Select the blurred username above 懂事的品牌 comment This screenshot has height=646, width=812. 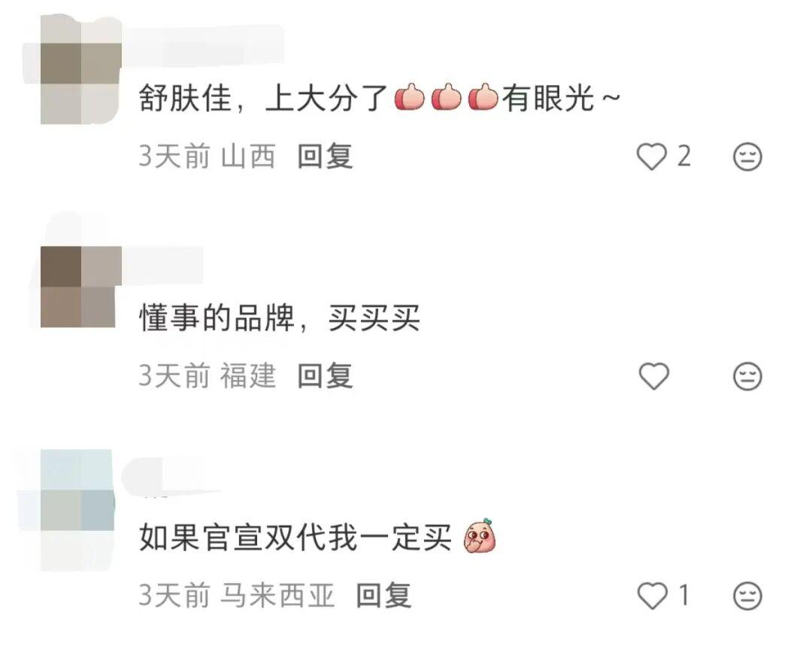(x=163, y=265)
